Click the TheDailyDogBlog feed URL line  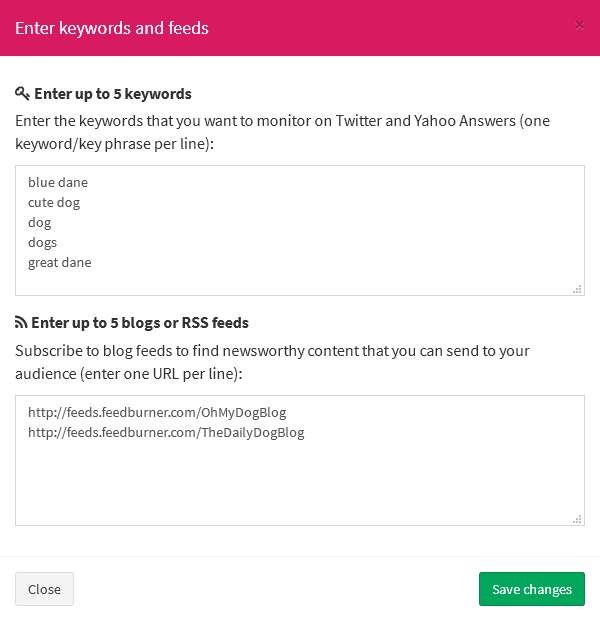[x=166, y=433]
